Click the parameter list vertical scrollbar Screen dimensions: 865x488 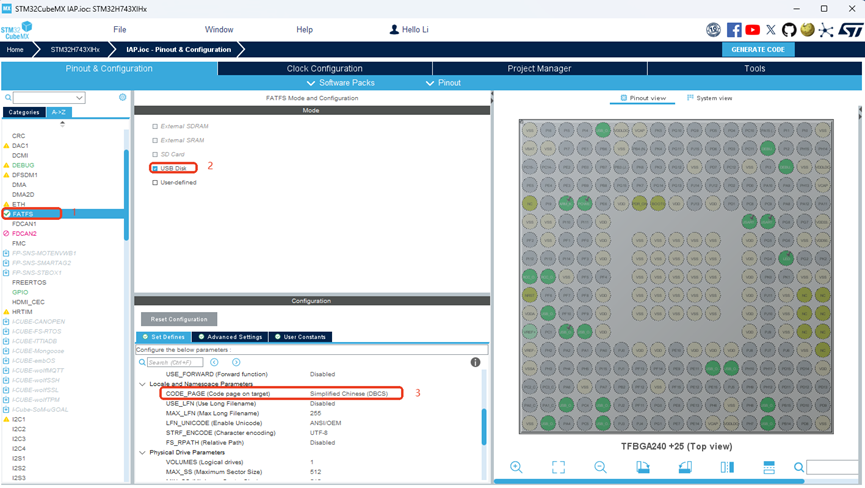pyautogui.click(x=484, y=426)
